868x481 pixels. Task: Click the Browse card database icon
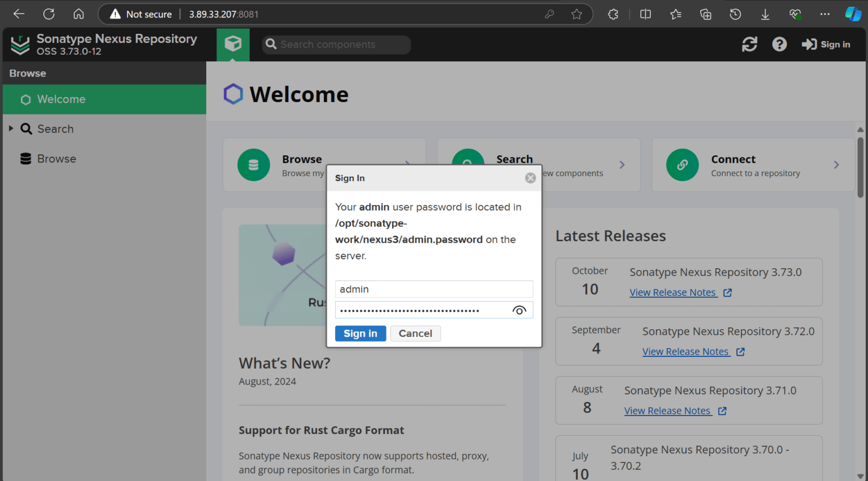(253, 165)
